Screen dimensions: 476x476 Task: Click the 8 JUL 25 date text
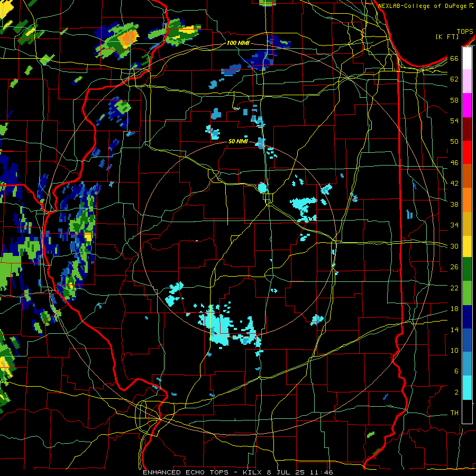click(287, 472)
